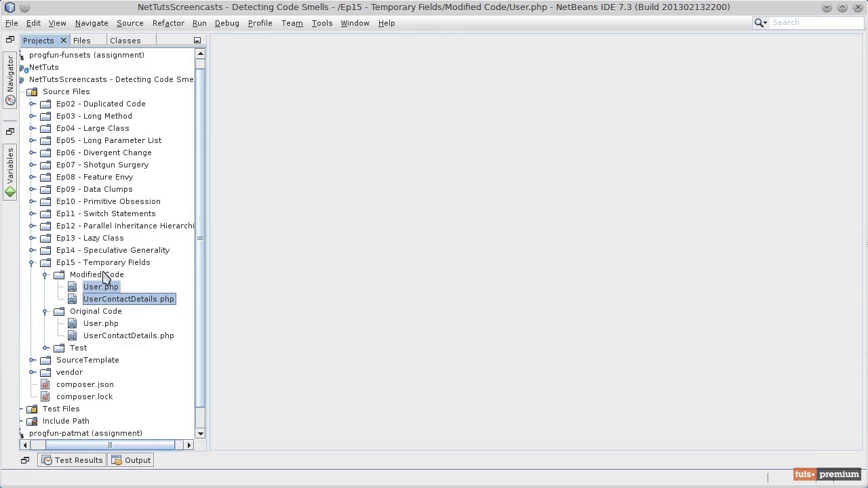Click the horizontal scrollbar thumb
The height and width of the screenshot is (488, 868).
click(x=110, y=445)
